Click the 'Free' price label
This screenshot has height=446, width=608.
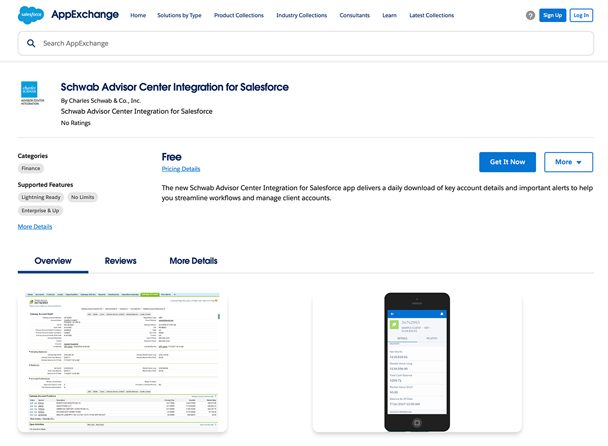[171, 157]
